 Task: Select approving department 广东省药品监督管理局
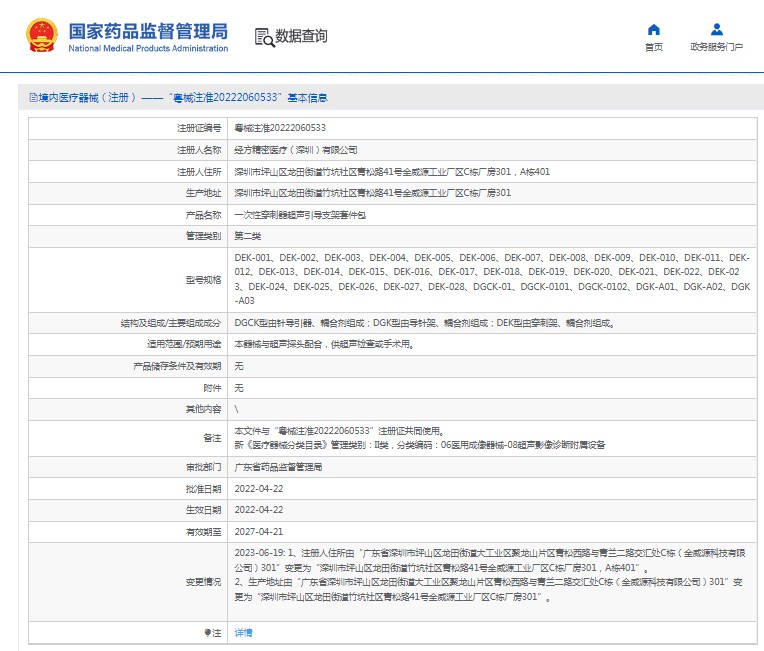tap(278, 467)
